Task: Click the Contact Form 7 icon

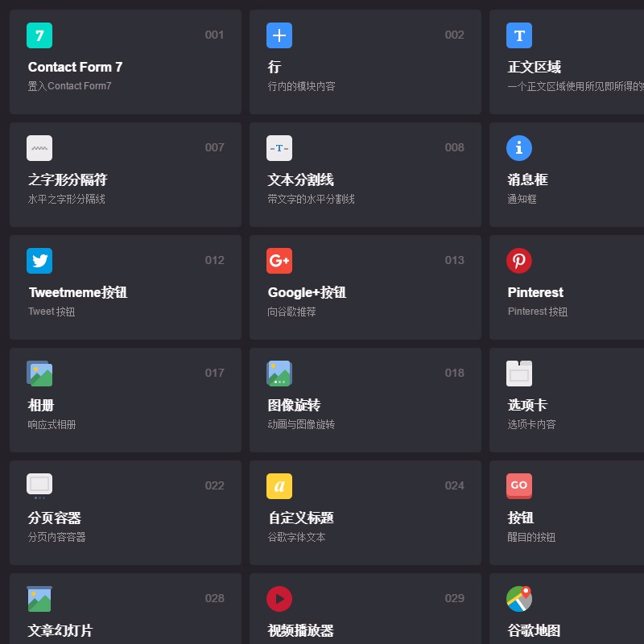Action: [39, 35]
